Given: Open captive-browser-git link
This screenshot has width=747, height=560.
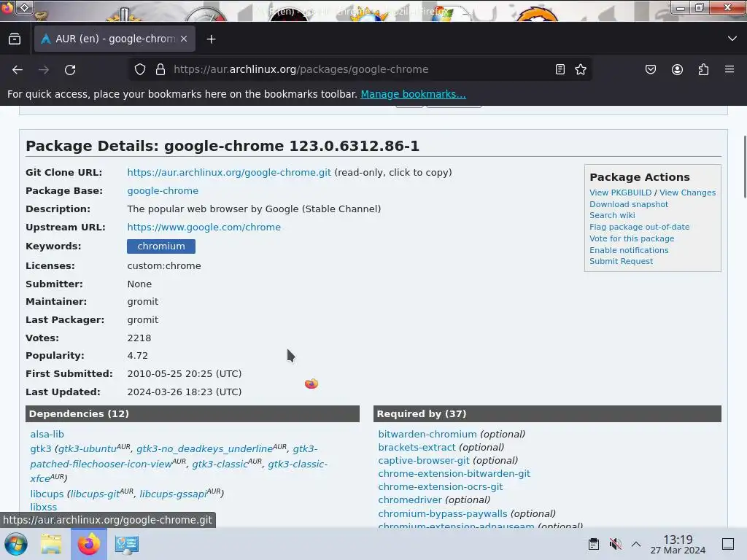Looking at the screenshot, I should [x=424, y=461].
